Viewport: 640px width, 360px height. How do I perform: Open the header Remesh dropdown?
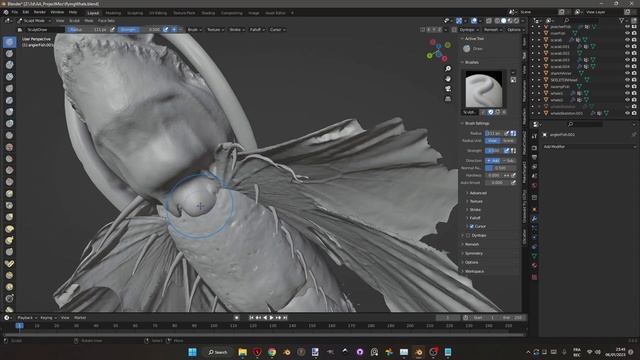(x=492, y=30)
